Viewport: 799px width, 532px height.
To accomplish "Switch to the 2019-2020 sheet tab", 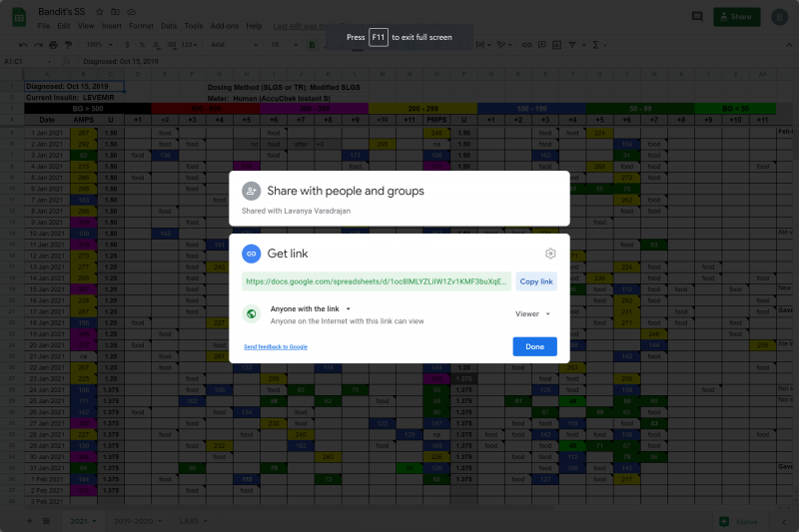I will click(137, 521).
